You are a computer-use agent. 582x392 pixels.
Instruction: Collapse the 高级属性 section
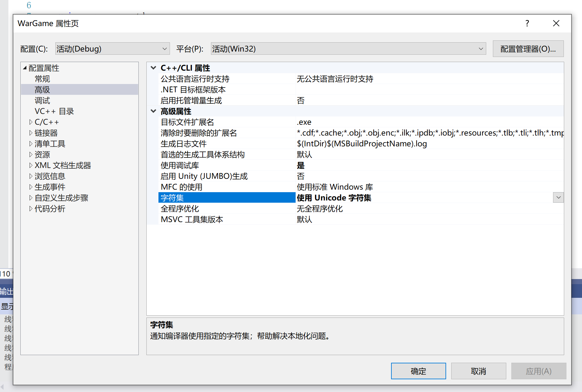pos(153,111)
